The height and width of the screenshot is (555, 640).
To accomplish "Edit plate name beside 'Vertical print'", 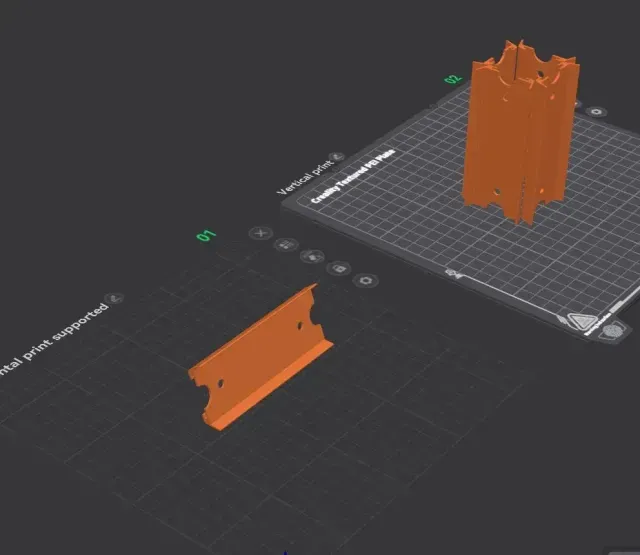I will [337, 157].
